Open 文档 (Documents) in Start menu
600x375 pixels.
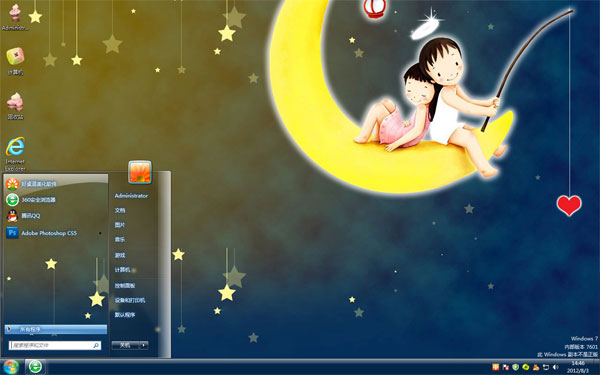click(x=120, y=210)
